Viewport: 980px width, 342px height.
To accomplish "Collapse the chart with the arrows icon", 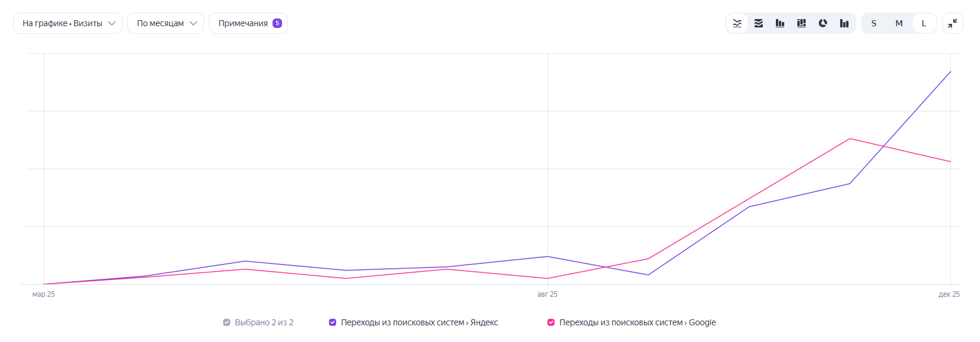I will pos(953,23).
